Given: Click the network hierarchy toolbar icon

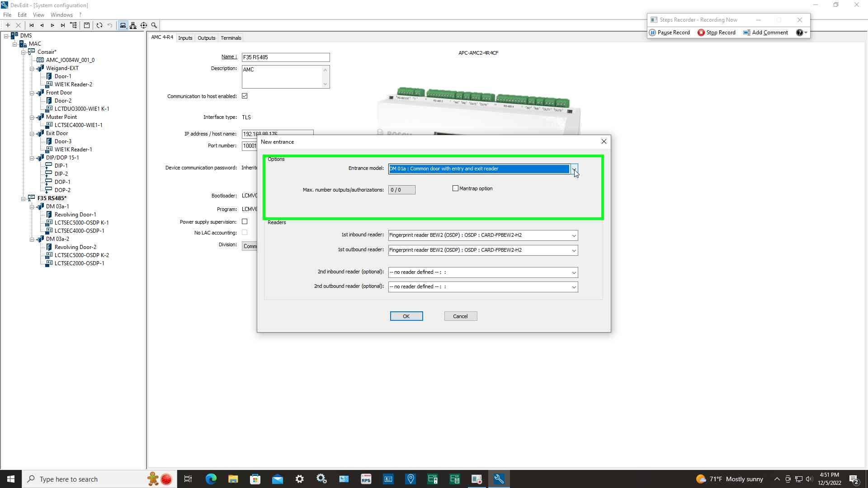Looking at the screenshot, I should tap(133, 25).
